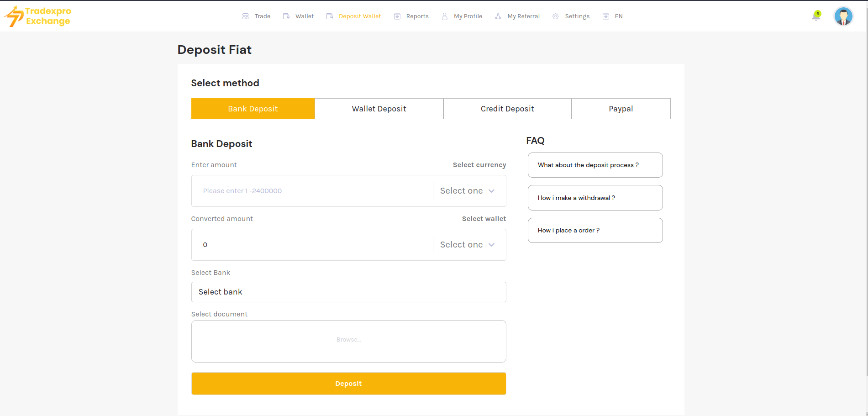Expand the Select currency dropdown
Screen dimensions: 868x416
click(468, 191)
